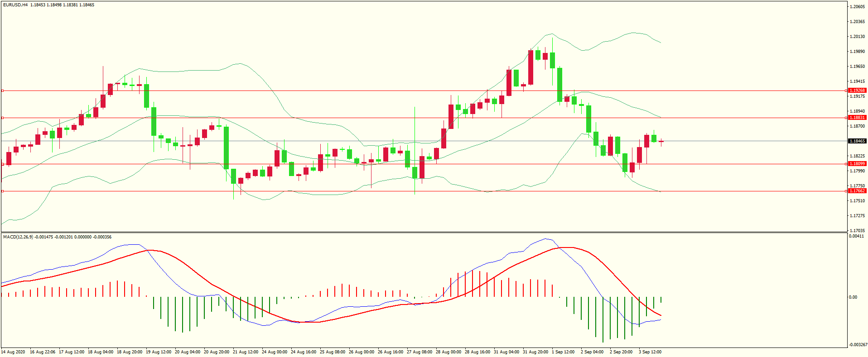
Task: Click the 24 Aug 16:00 time label
Action: point(304,352)
